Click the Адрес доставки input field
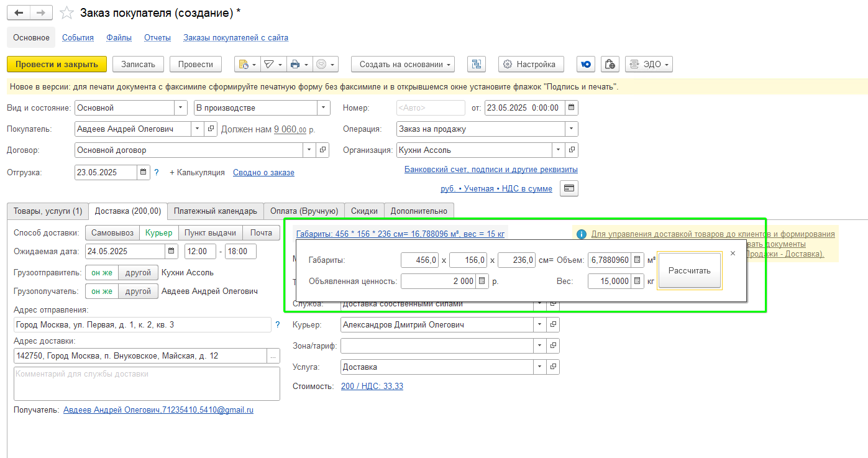Viewport: 868px width, 458px height. click(x=140, y=356)
